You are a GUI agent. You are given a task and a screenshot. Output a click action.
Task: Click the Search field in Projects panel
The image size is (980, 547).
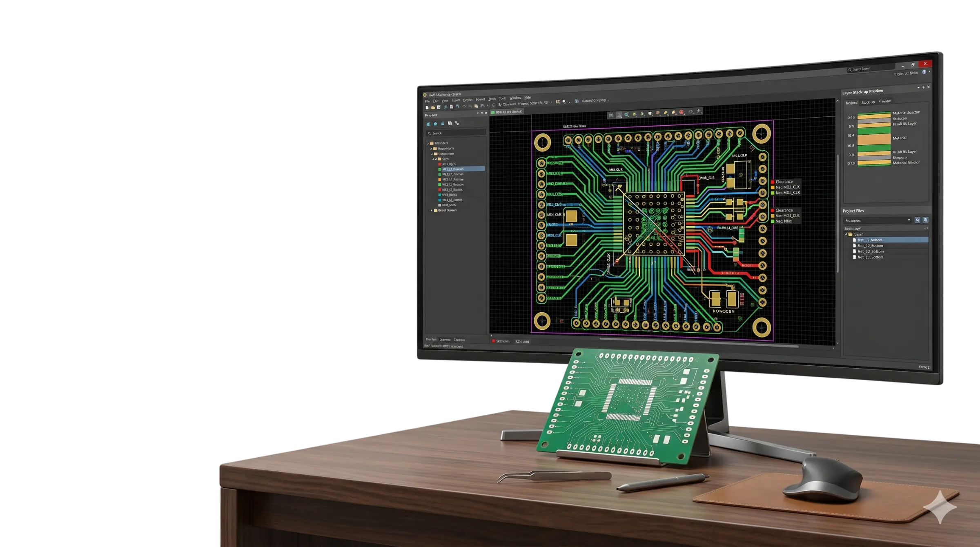[456, 133]
